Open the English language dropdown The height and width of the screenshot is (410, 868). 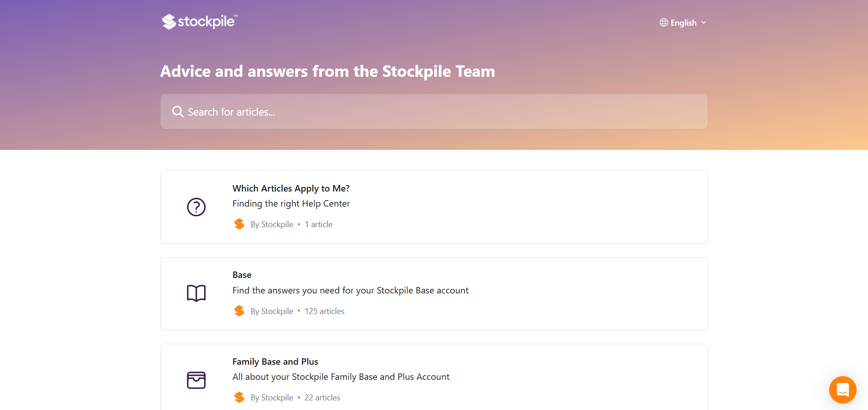(683, 22)
